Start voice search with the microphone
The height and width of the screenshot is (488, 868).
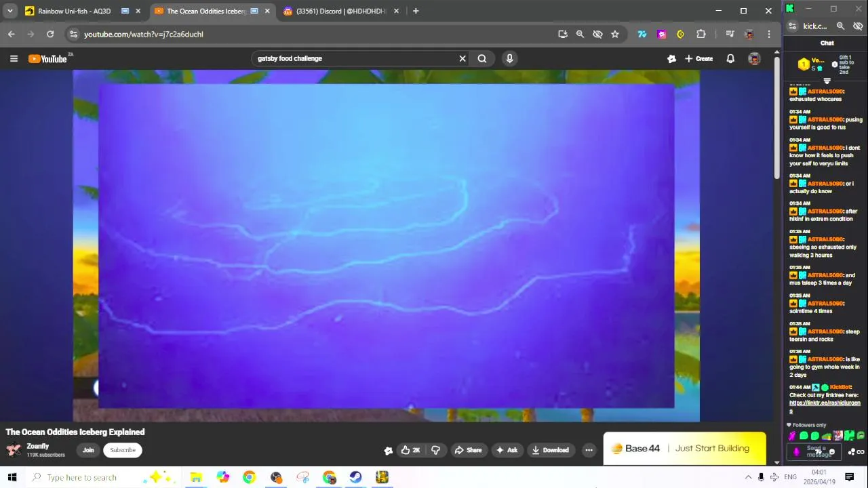(x=509, y=58)
